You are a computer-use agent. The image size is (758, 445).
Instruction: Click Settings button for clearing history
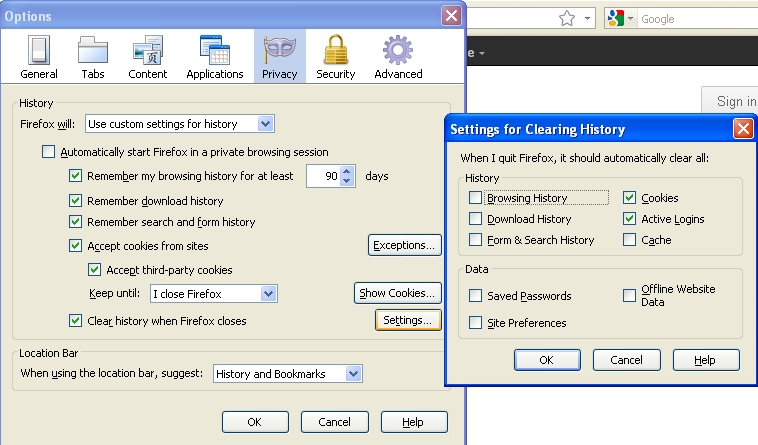click(x=408, y=320)
